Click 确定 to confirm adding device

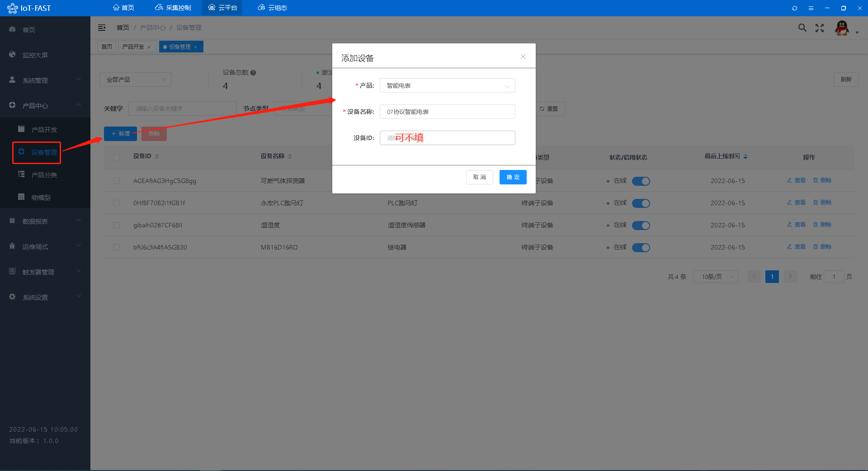513,177
